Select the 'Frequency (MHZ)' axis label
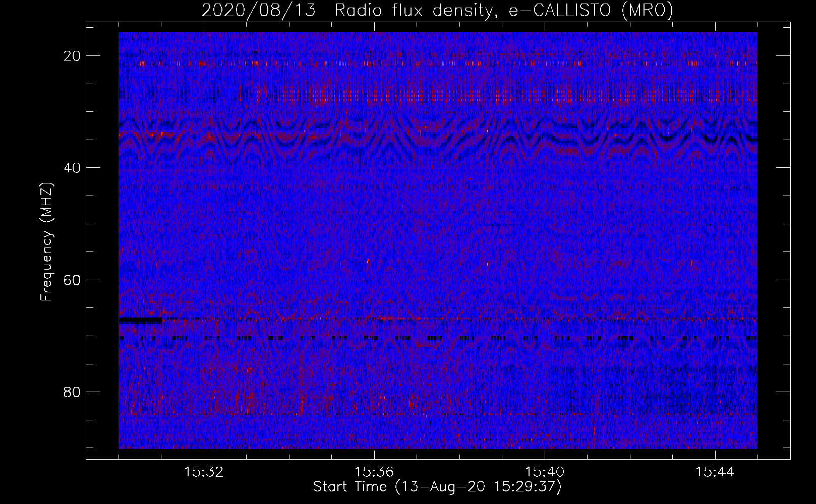The image size is (816, 504). 46,242
